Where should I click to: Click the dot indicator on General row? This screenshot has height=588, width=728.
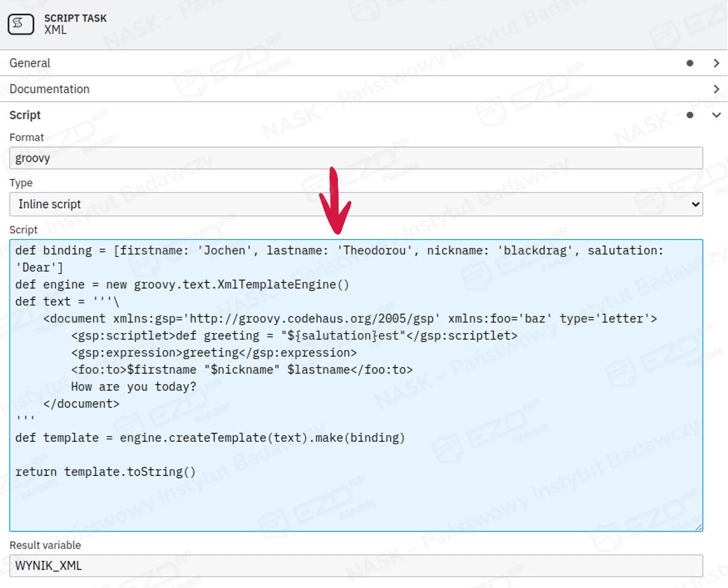pyautogui.click(x=690, y=63)
